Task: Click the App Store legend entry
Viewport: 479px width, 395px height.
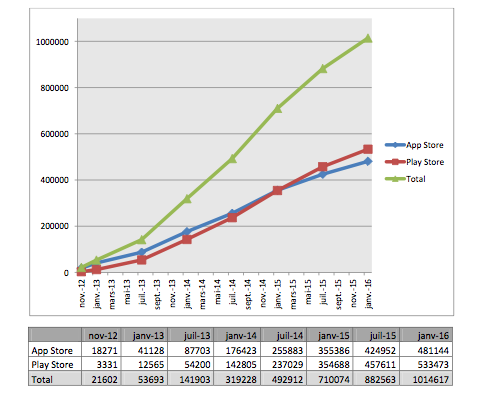Action: 414,145
